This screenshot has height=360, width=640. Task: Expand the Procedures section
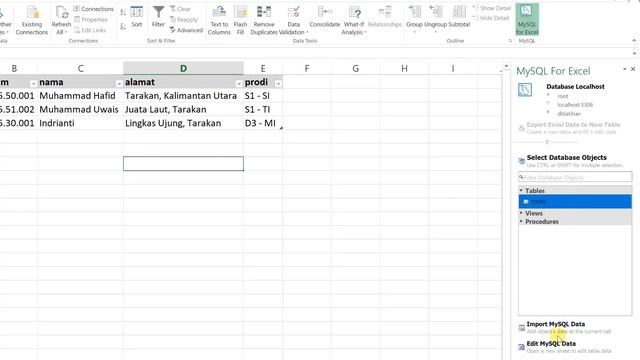pyautogui.click(x=521, y=221)
